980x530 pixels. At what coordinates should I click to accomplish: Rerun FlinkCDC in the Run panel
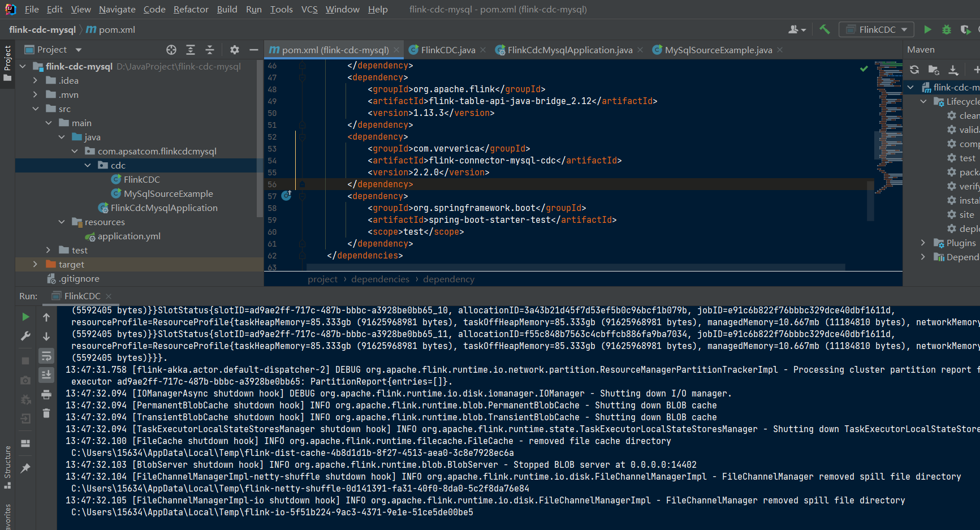coord(25,317)
